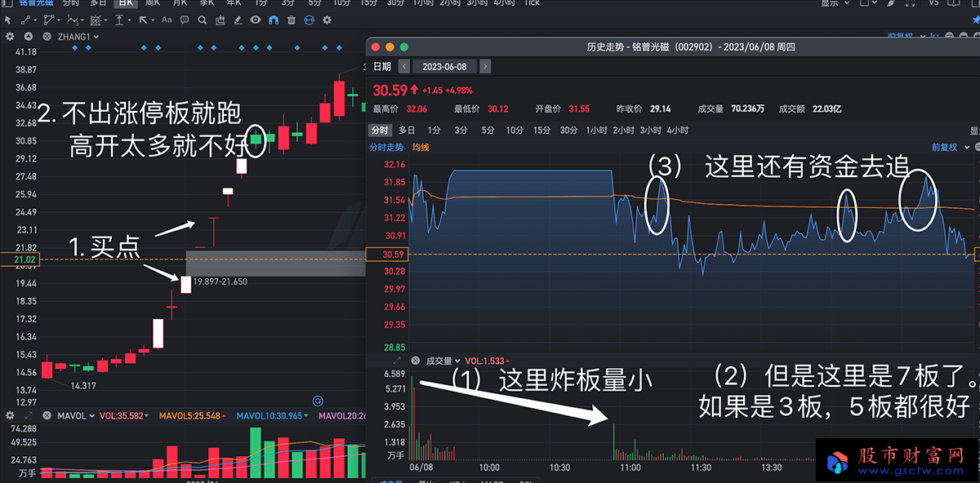
Task: Select the trend line drawing tool
Action: [25, 20]
